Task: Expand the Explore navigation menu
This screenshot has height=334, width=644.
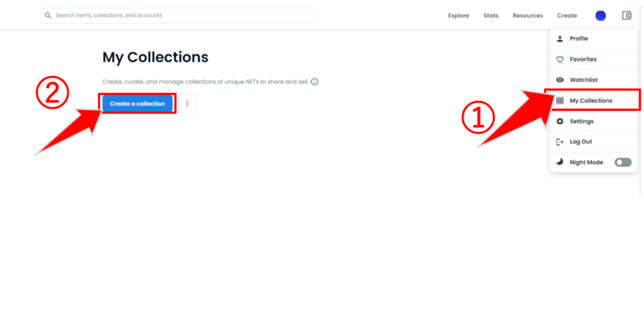Action: point(458,16)
